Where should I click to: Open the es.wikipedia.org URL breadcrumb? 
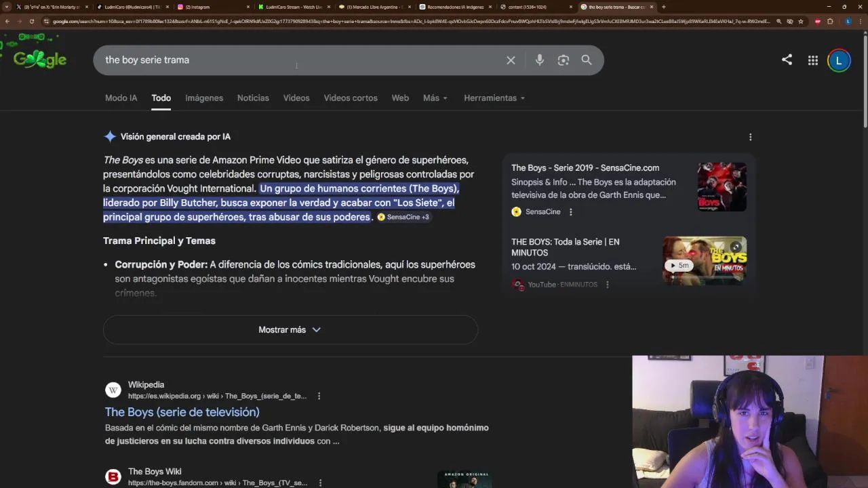217,396
